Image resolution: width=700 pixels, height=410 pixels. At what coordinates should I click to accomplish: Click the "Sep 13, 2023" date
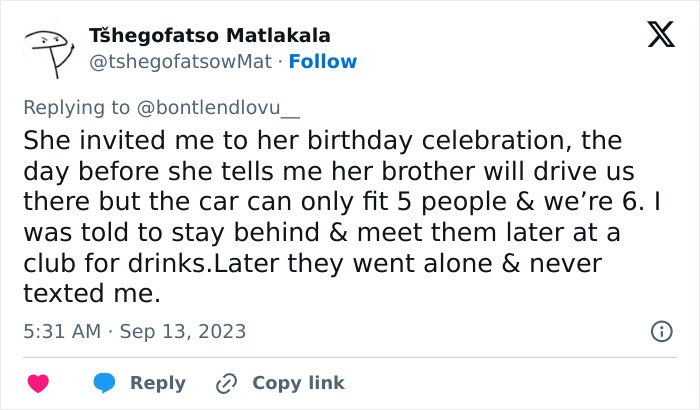(183, 331)
